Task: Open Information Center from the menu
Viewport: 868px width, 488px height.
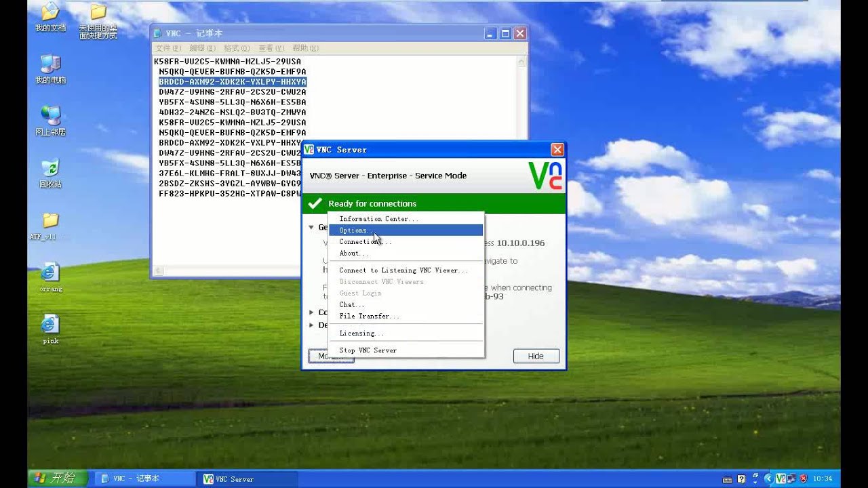Action: 406,219
